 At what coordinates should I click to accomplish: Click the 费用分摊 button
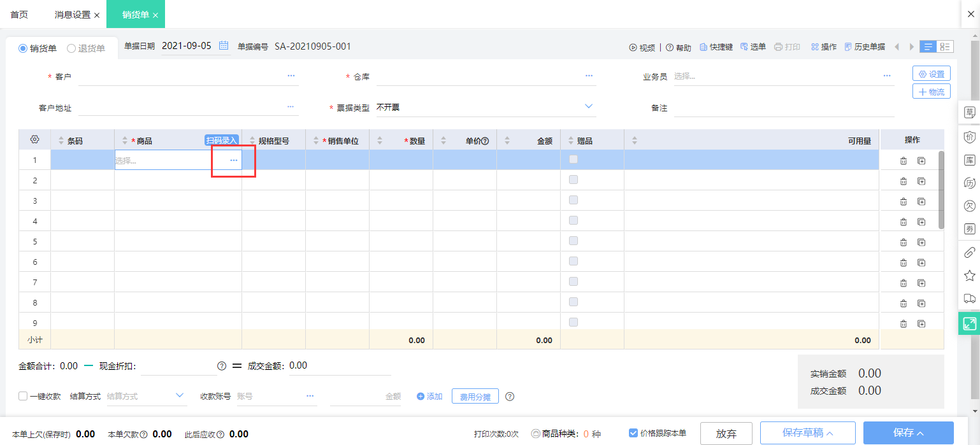pos(475,397)
